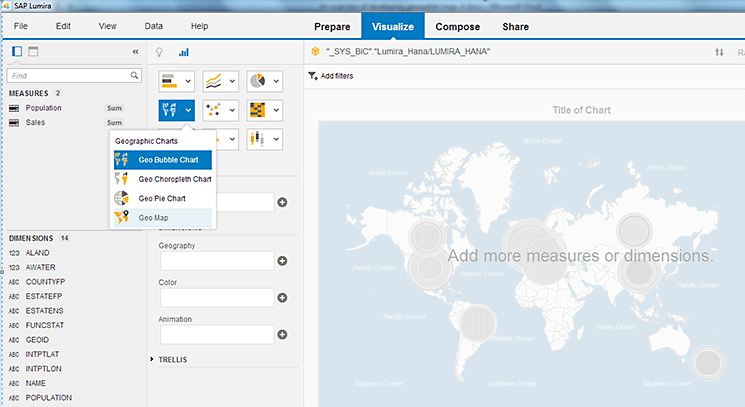Expand the line chart type dropdown
Image resolution: width=745 pixels, height=407 pixels.
click(x=232, y=81)
